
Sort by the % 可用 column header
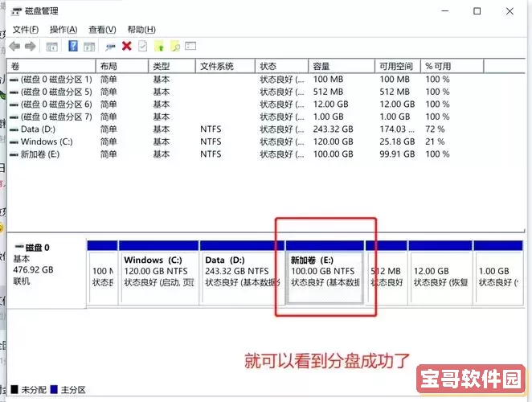coord(452,66)
